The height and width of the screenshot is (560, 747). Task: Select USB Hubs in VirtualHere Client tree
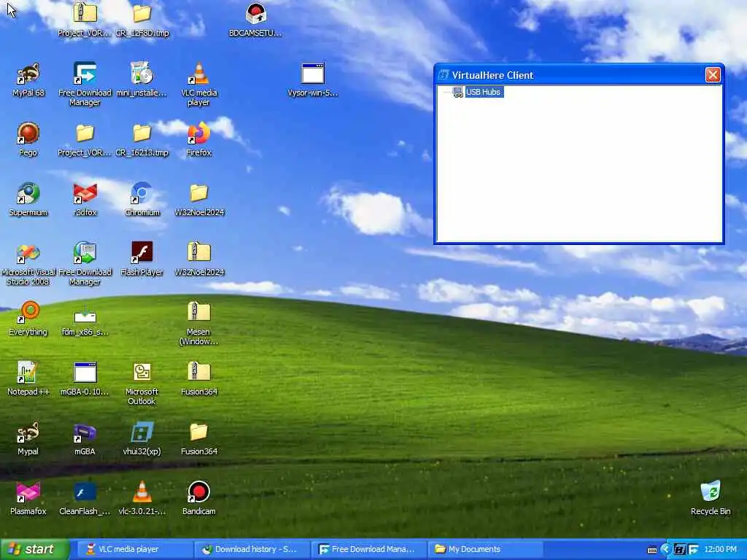483,92
